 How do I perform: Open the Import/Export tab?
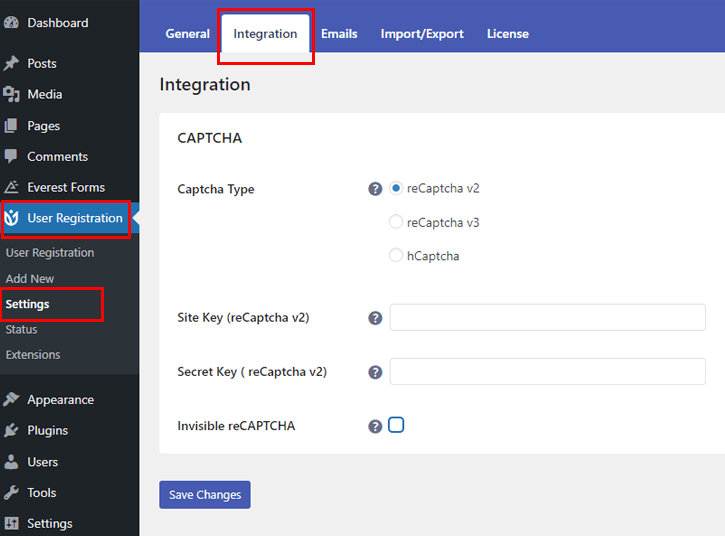click(x=422, y=34)
